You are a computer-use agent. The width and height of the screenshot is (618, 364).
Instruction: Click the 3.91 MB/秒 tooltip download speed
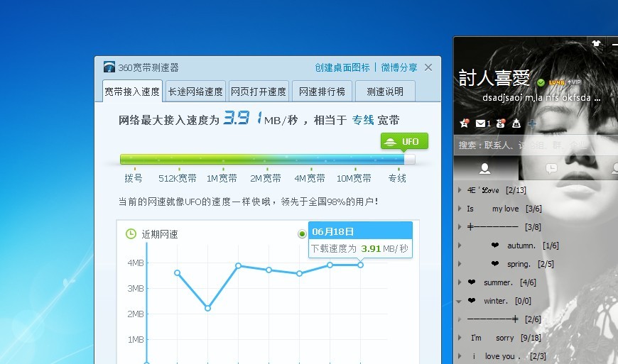click(x=384, y=249)
